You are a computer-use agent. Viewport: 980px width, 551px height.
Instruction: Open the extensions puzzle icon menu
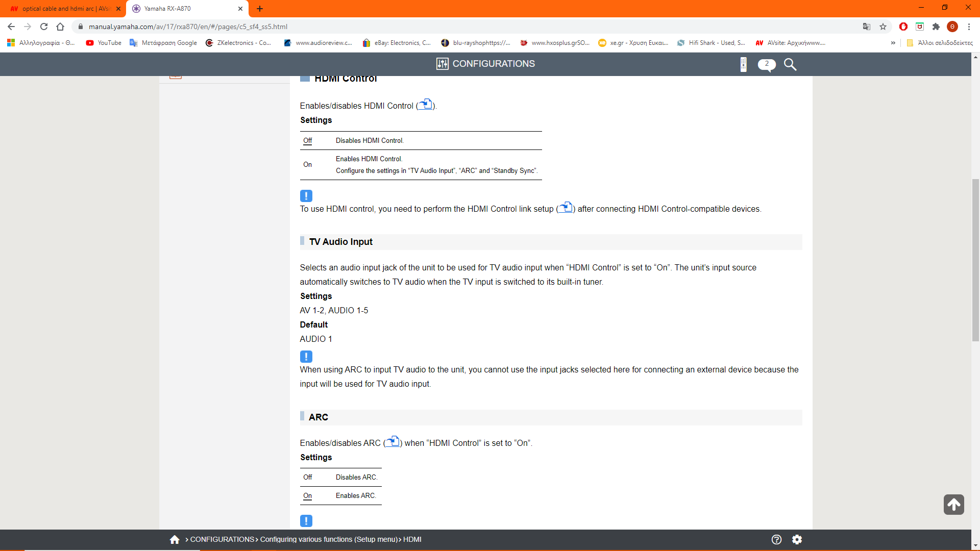coord(936,27)
